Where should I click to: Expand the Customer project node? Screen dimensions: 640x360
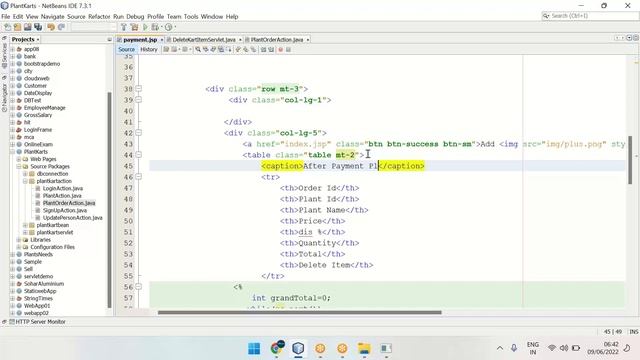[x=12, y=86]
